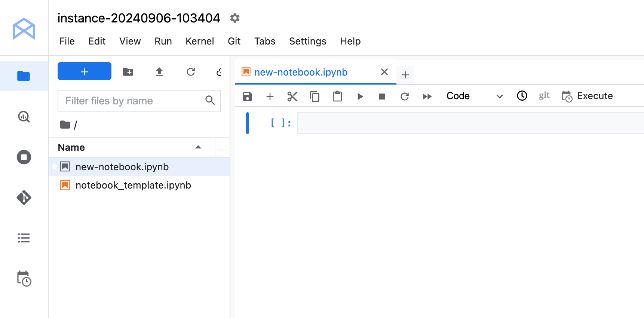The image size is (644, 318).
Task: Paste cell from clipboard
Action: click(x=337, y=97)
